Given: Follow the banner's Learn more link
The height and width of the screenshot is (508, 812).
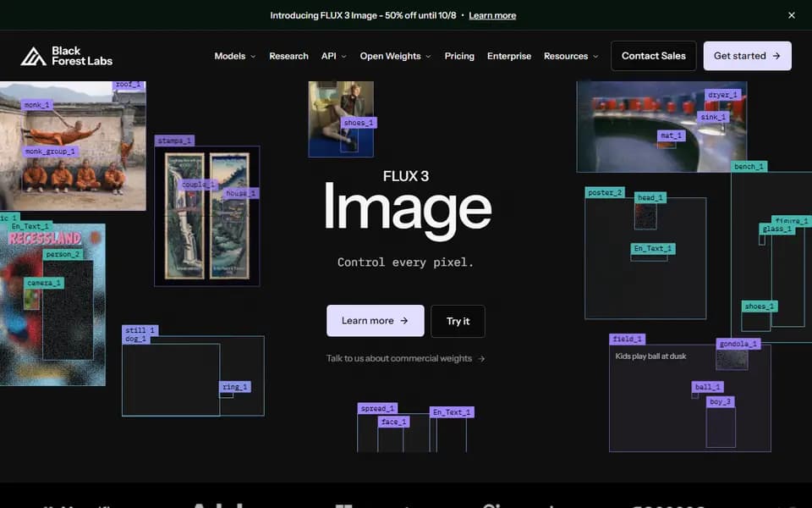Looking at the screenshot, I should 492,15.
